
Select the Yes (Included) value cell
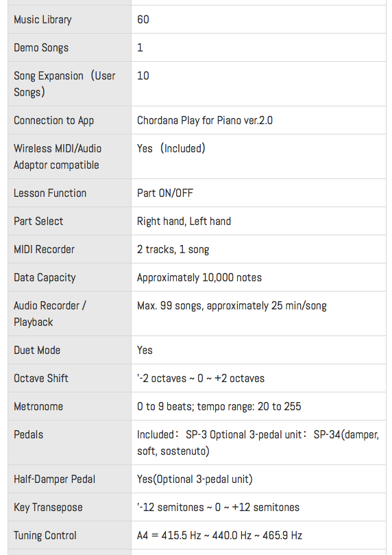pyautogui.click(x=258, y=156)
